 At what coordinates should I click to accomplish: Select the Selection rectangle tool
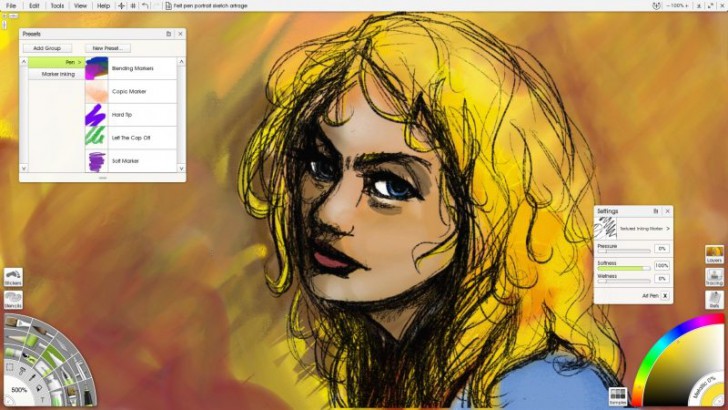click(x=9, y=367)
